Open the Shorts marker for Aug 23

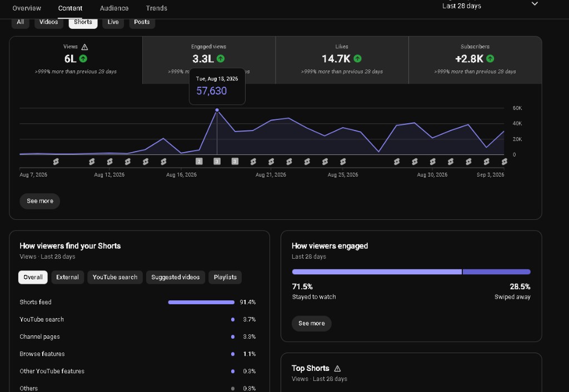click(307, 162)
